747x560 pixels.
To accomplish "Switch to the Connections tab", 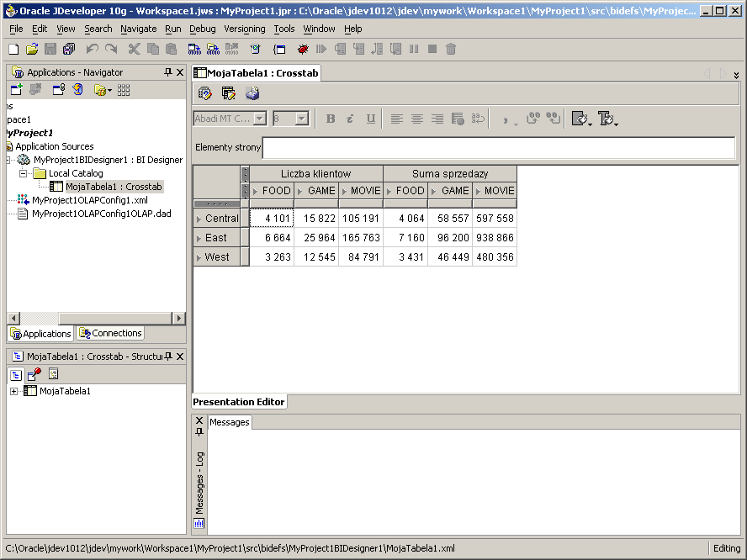I will pos(110,333).
